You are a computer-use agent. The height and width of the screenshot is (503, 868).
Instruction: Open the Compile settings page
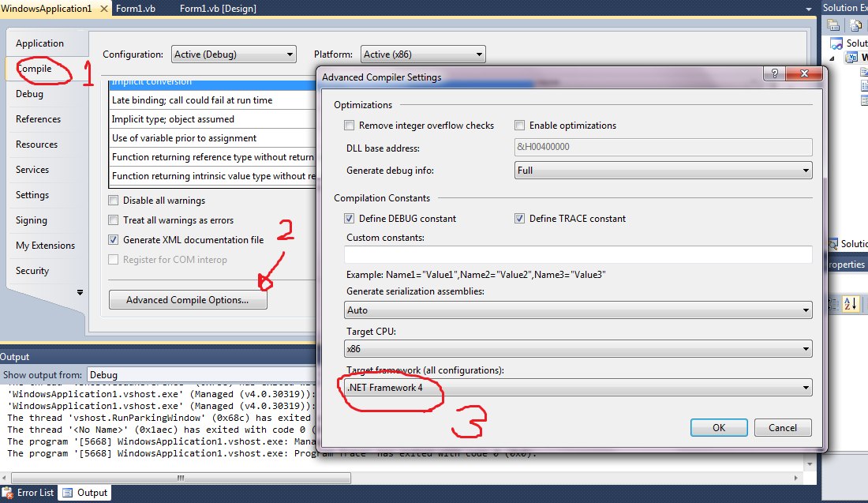click(x=47, y=69)
